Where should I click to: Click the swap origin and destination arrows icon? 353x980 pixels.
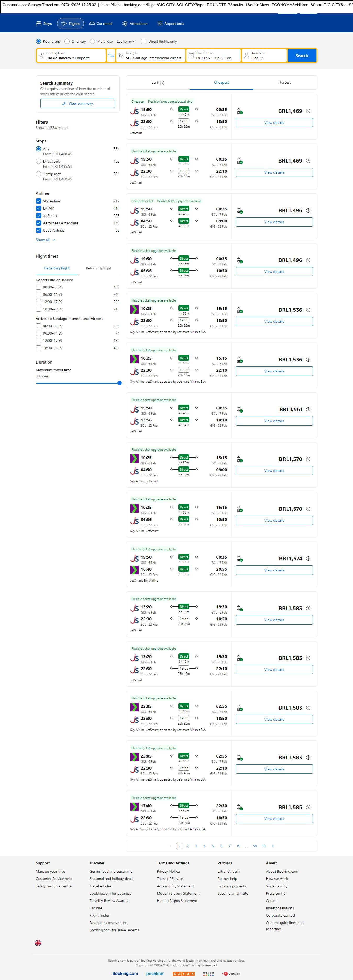pyautogui.click(x=111, y=55)
